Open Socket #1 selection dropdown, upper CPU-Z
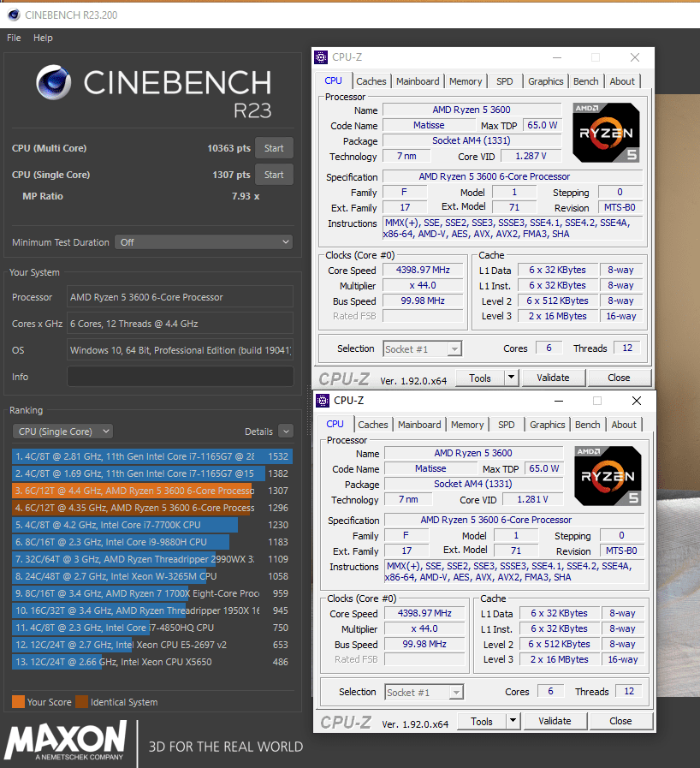This screenshot has width=700, height=768. (423, 348)
